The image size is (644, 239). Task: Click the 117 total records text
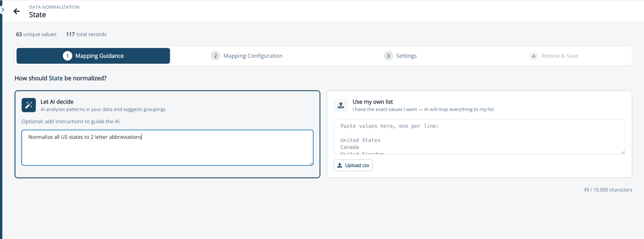coord(86,34)
